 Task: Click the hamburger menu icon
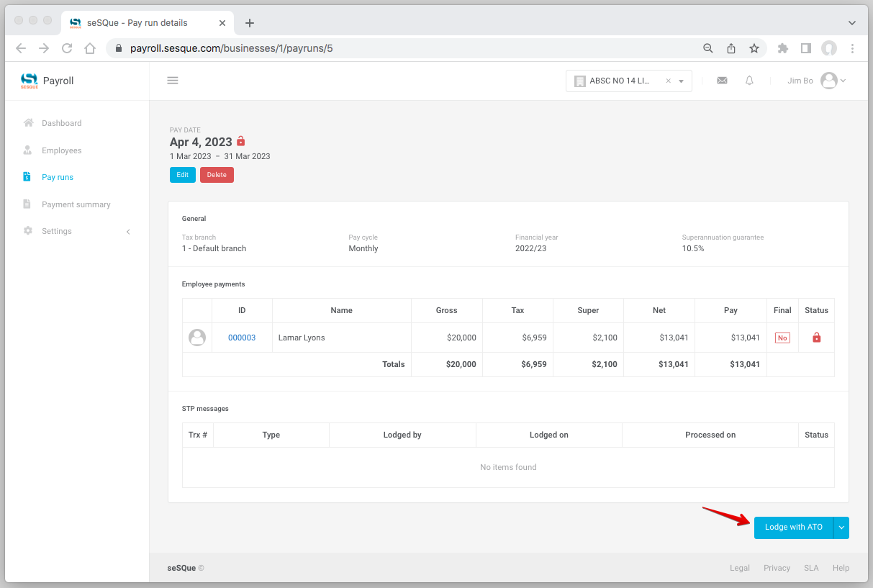tap(173, 81)
